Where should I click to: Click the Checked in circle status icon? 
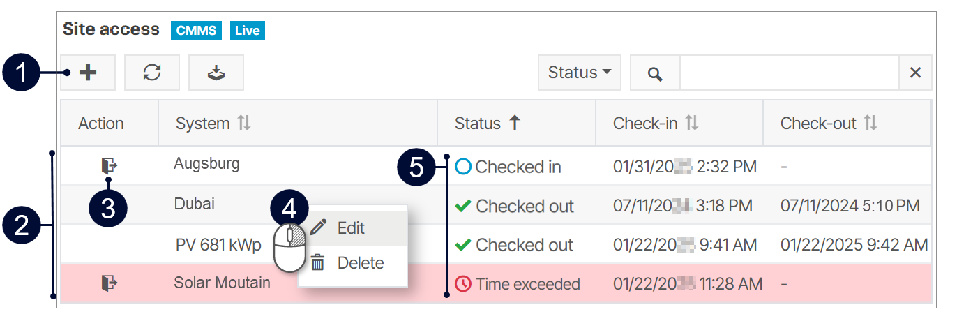(463, 167)
